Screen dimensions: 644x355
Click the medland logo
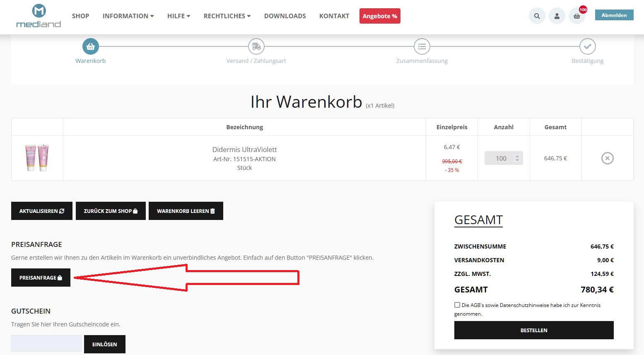pos(39,16)
